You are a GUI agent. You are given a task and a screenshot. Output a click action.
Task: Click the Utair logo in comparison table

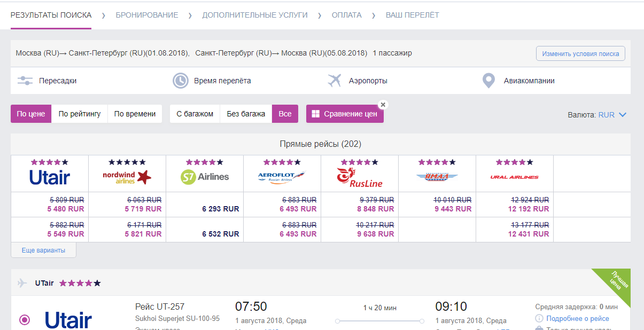50,177
